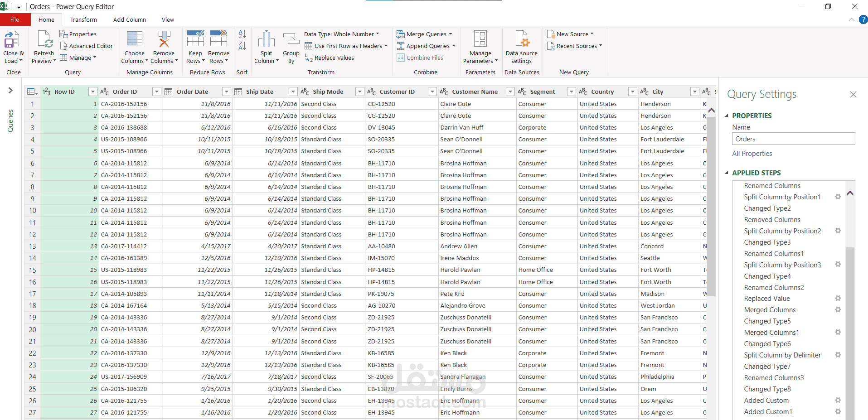Click the Close & Load icon
The height and width of the screenshot is (420, 868).
click(x=12, y=39)
